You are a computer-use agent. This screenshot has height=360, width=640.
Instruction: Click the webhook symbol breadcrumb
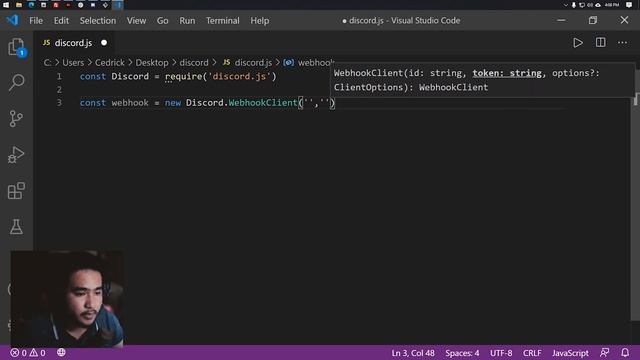[x=309, y=62]
